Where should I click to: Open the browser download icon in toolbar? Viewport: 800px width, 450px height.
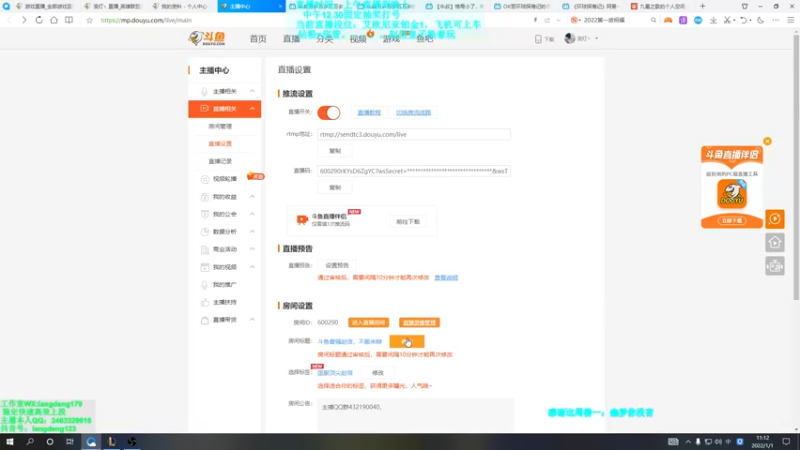[x=713, y=20]
